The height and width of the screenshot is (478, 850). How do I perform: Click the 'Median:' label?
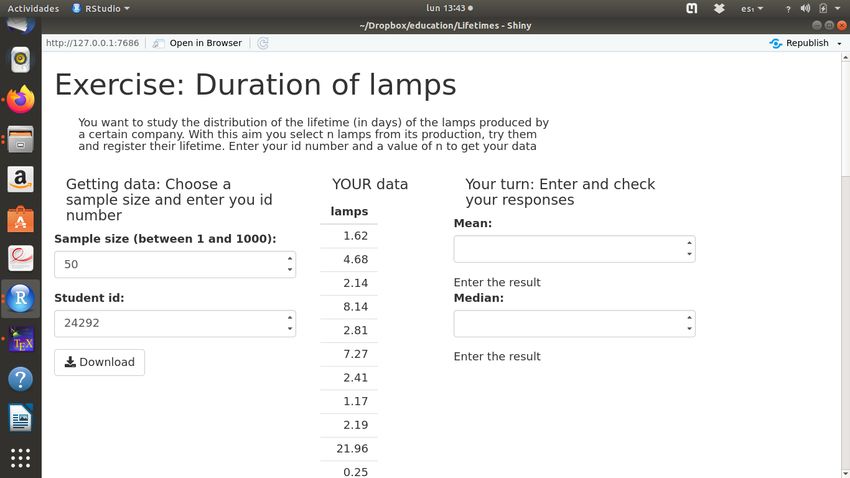pyautogui.click(x=479, y=298)
